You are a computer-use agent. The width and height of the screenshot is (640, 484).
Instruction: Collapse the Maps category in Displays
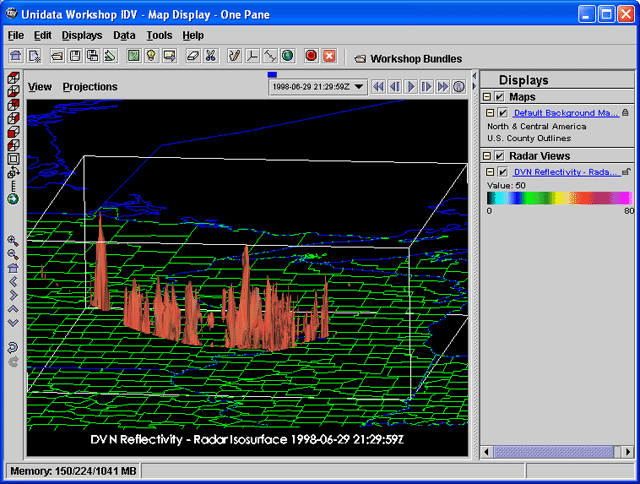pos(487,97)
